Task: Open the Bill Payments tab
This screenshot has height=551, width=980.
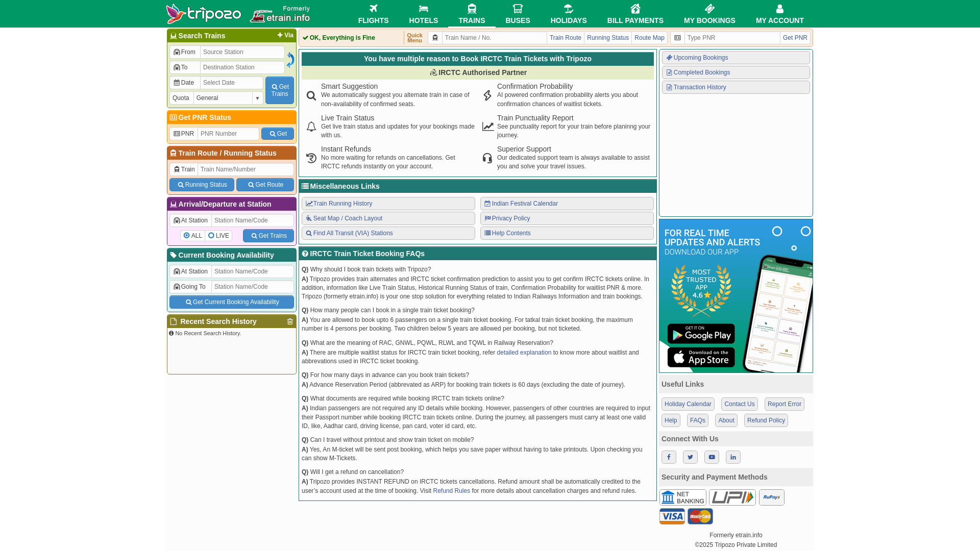Action: [x=635, y=14]
